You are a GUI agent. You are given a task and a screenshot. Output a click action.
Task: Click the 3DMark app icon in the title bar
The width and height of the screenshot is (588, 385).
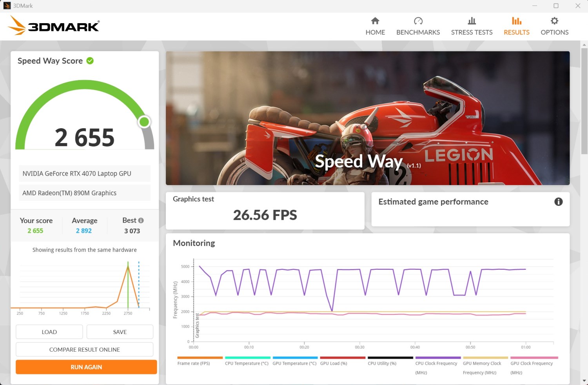(7, 6)
